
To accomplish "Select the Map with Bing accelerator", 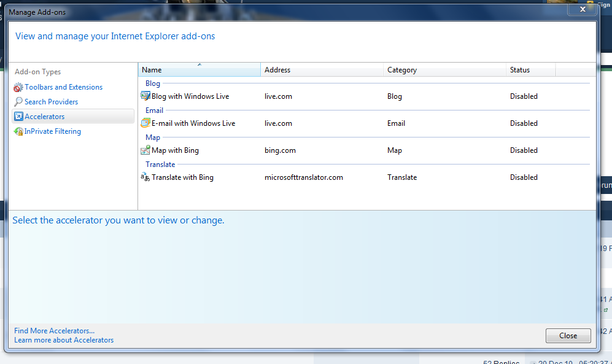I will pos(175,150).
